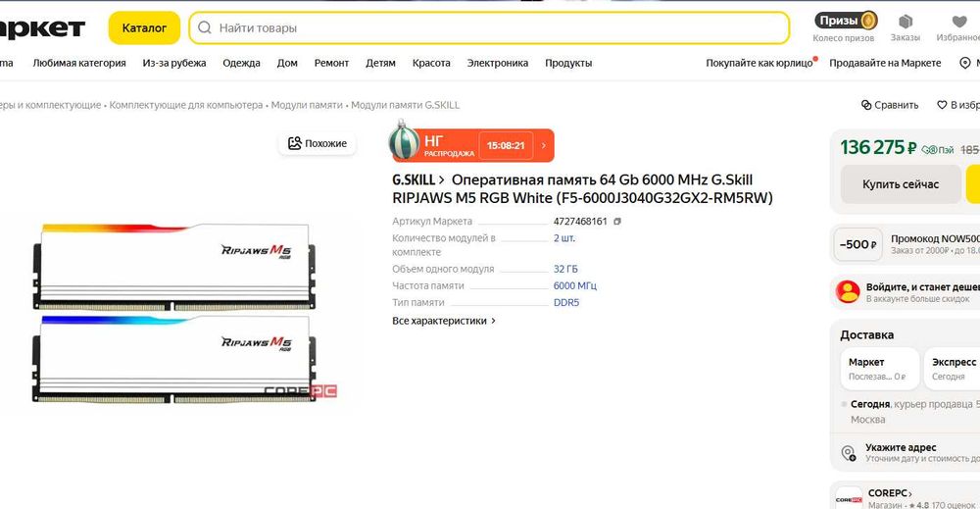Click the 2 шт. module count value
Image resolution: width=980 pixels, height=509 pixels.
(564, 238)
